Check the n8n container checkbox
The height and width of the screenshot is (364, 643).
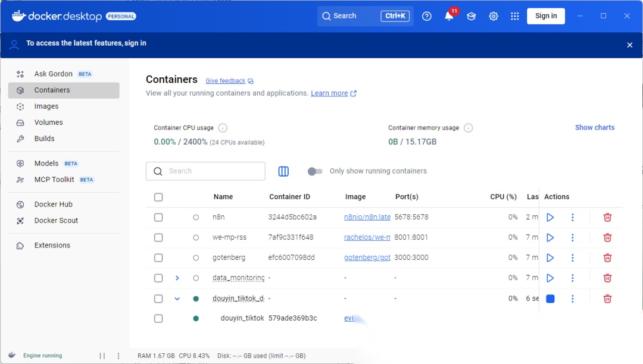158,218
